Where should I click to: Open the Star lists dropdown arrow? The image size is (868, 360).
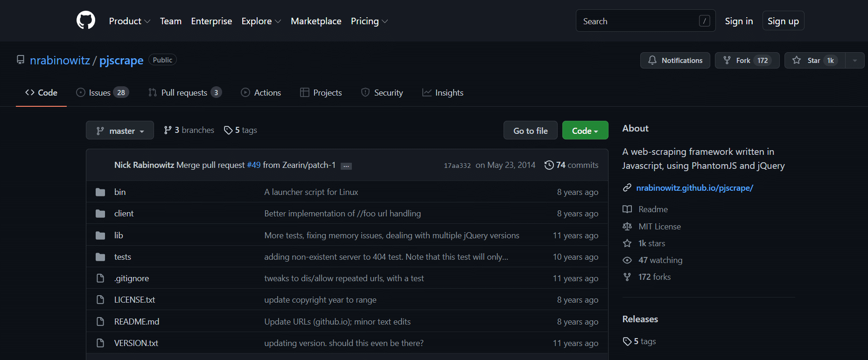[855, 60]
